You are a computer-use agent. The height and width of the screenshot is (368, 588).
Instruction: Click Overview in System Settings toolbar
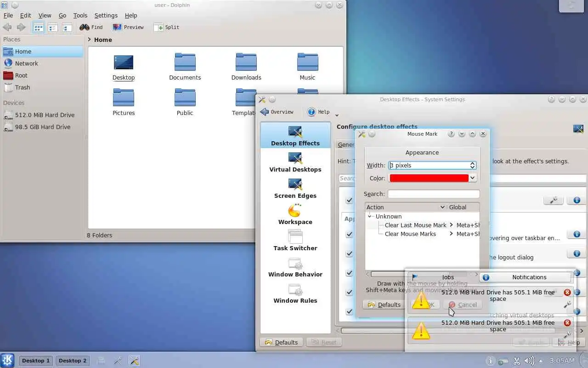pyautogui.click(x=277, y=112)
